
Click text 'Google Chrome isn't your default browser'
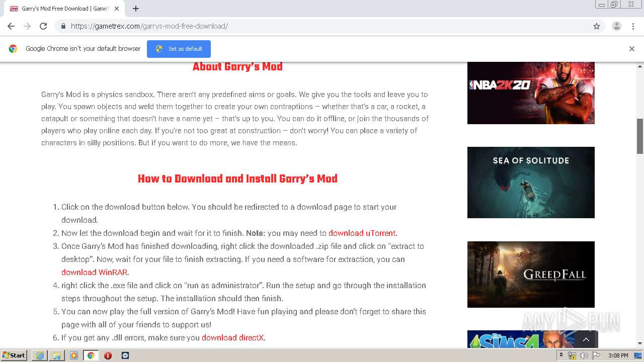pyautogui.click(x=83, y=49)
